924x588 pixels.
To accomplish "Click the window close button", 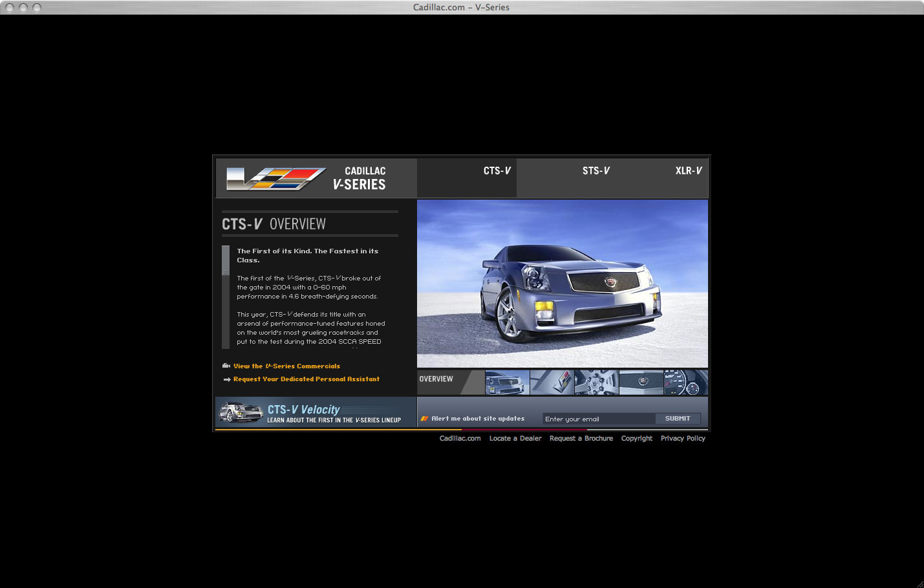I will coord(10,7).
